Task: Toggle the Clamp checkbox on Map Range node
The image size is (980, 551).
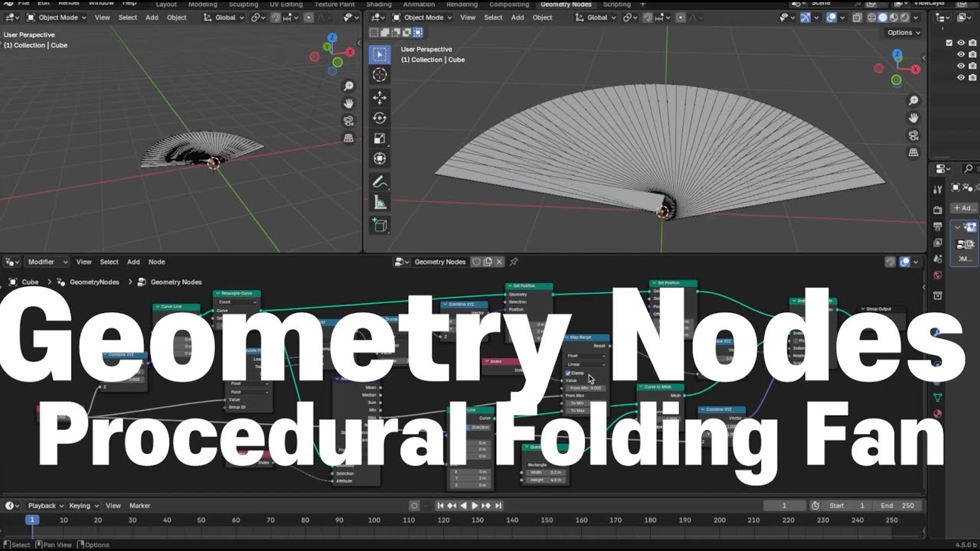Action: click(x=568, y=373)
